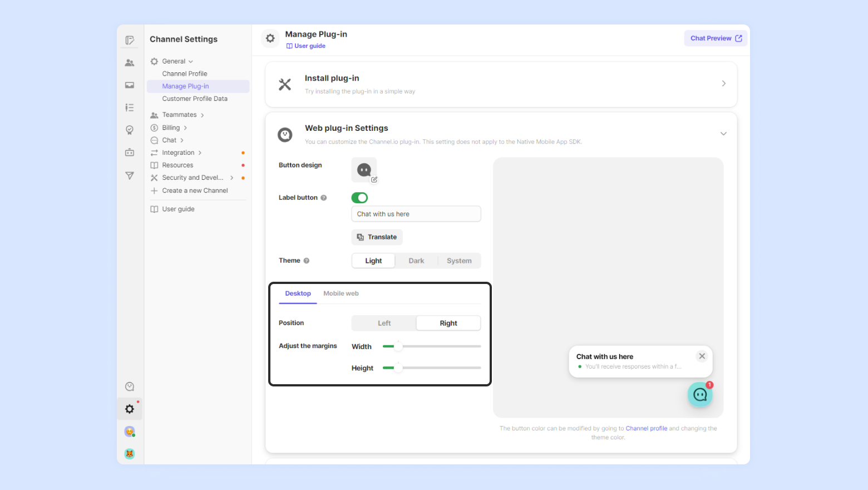Select the Dark theme option
The height and width of the screenshot is (490, 868).
coord(416,261)
